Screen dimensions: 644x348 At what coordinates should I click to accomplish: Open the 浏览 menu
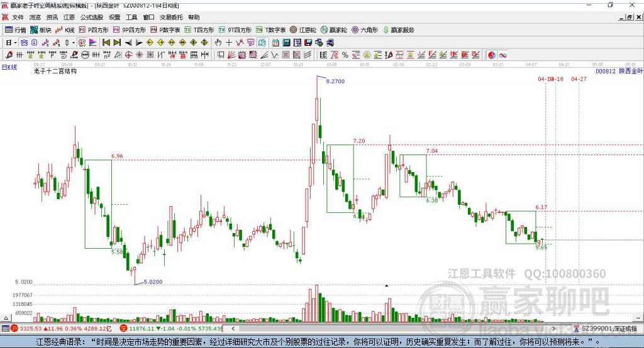[x=35, y=17]
